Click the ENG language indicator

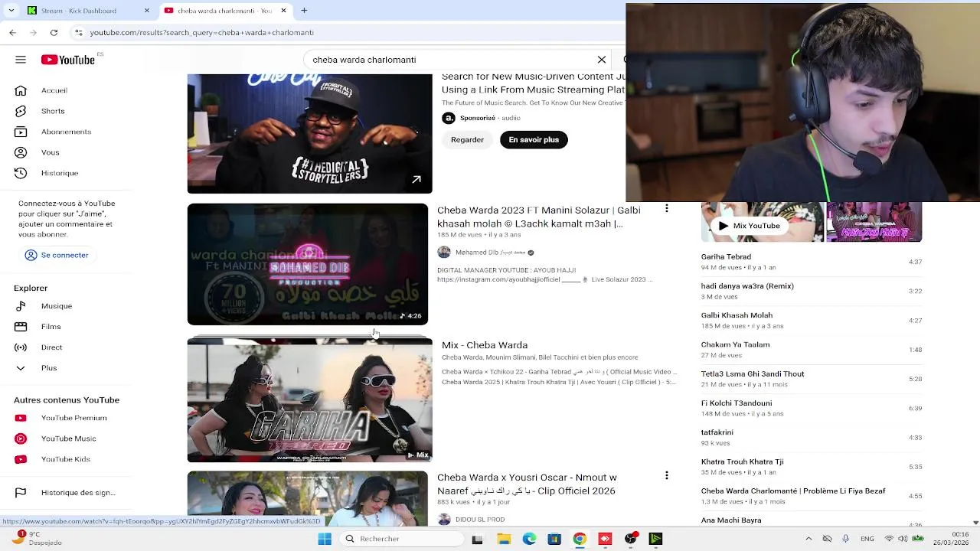click(867, 539)
